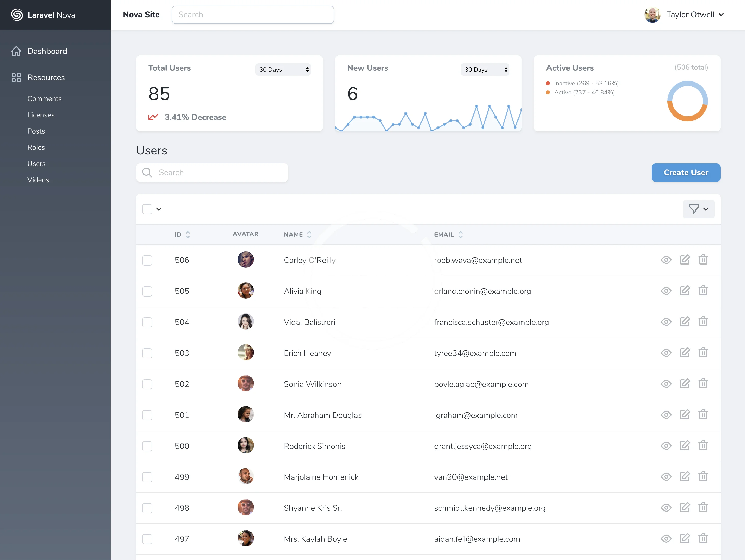
Task: Tick the checkbox for user 500
Action: pyautogui.click(x=147, y=446)
